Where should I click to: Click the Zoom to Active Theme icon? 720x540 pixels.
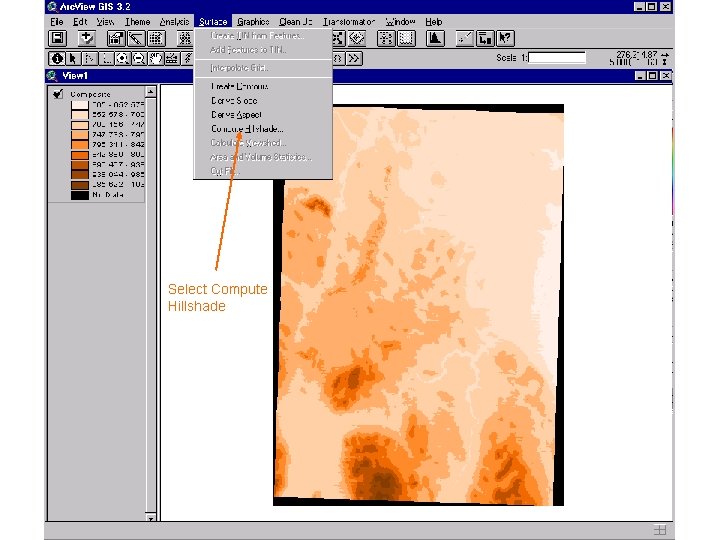[357, 38]
